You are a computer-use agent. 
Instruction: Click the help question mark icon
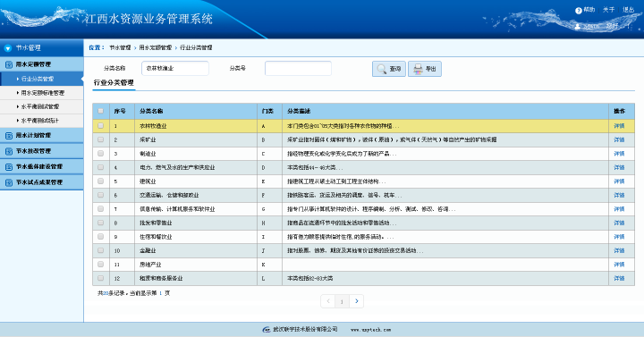point(579,10)
